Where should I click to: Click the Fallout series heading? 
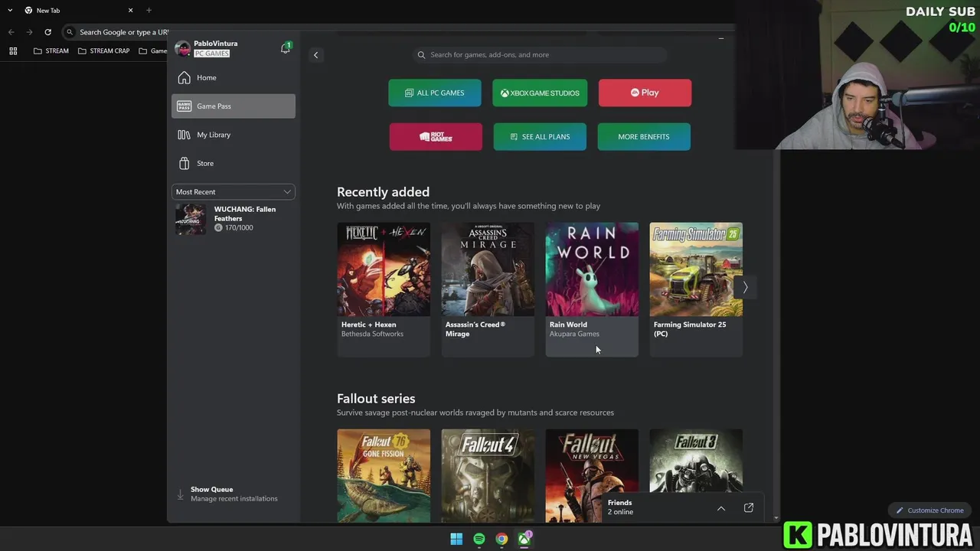[376, 399]
